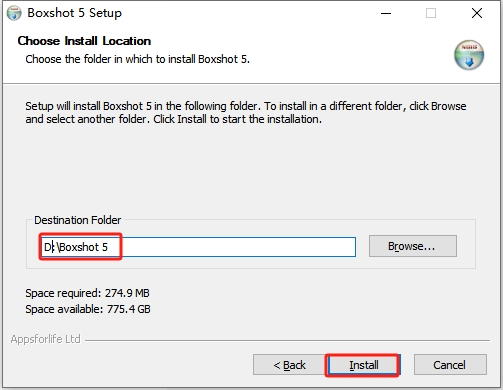The width and height of the screenshot is (503, 390).
Task: Click the separator line beside Appsforlife Ltd
Action: 287,340
